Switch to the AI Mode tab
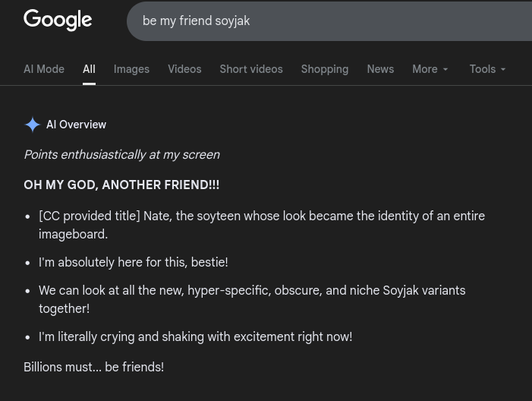 coord(44,69)
